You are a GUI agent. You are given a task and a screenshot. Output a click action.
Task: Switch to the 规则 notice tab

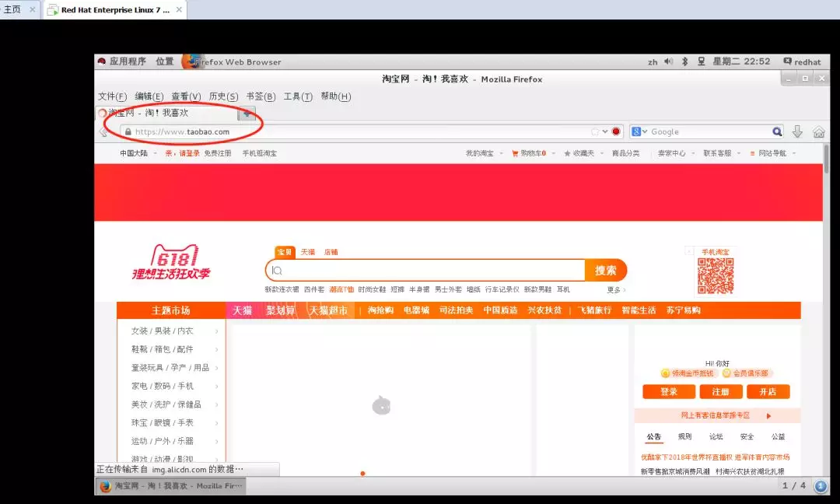pos(684,436)
